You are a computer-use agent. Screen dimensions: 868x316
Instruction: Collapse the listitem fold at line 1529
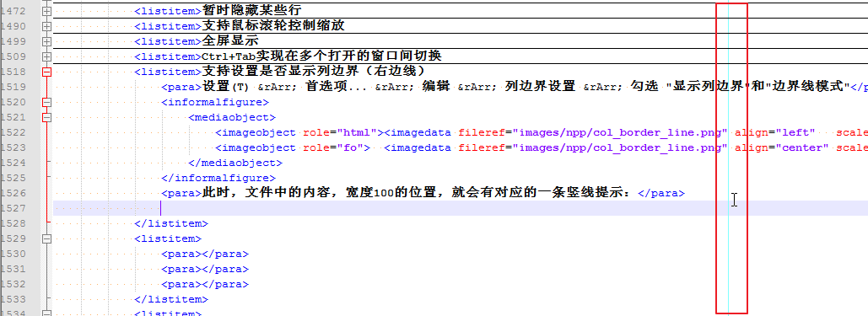coord(47,238)
